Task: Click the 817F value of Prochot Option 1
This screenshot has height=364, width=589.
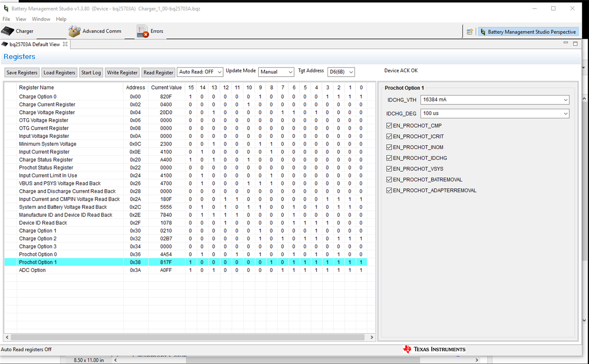Action: [x=166, y=262]
